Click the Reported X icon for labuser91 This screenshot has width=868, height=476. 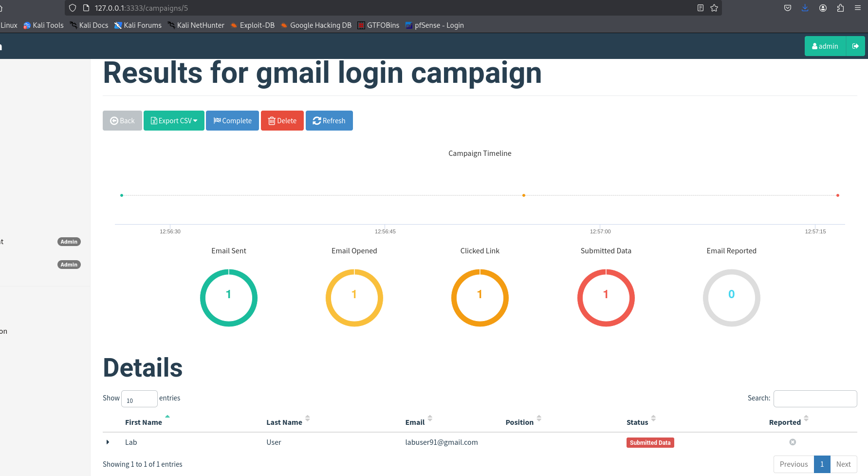pyautogui.click(x=793, y=442)
